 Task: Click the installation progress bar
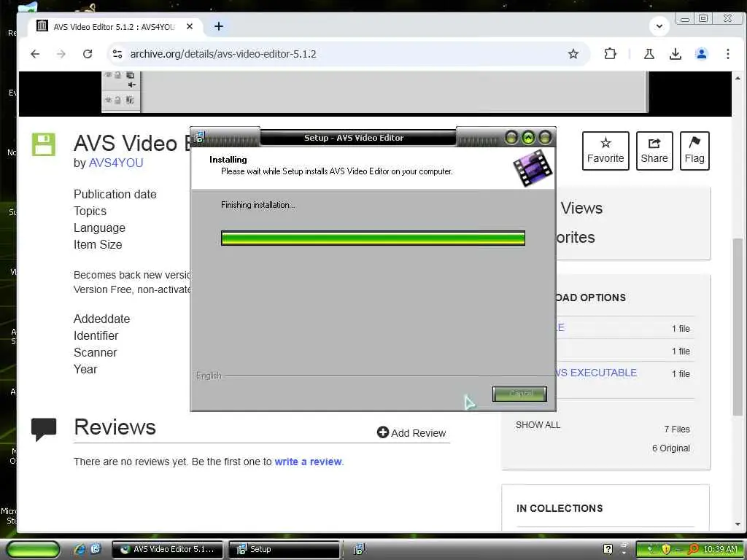(373, 238)
